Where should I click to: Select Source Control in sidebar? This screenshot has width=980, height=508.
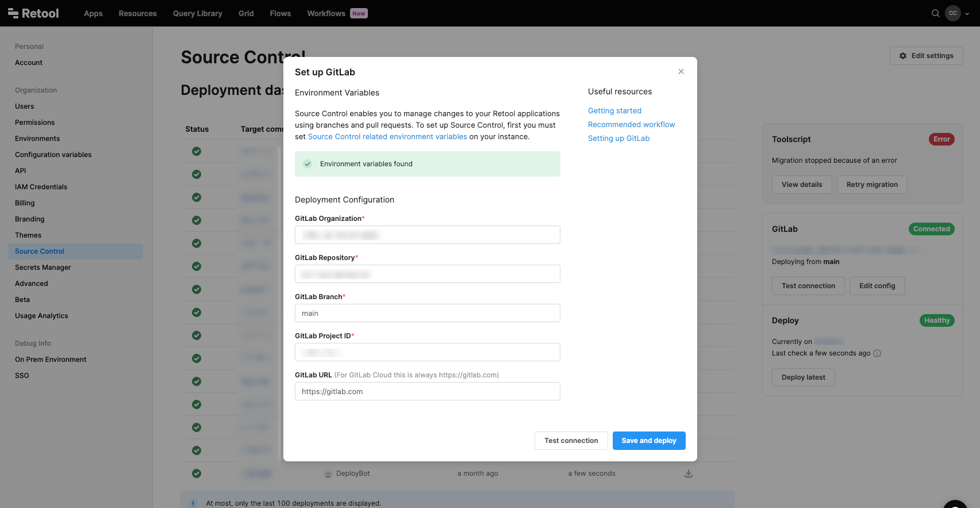(75, 251)
